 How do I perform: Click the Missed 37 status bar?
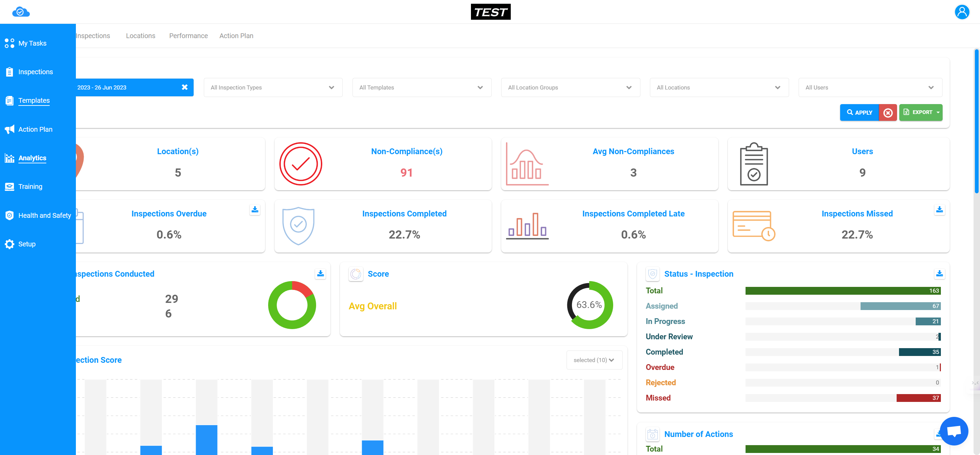(918, 398)
